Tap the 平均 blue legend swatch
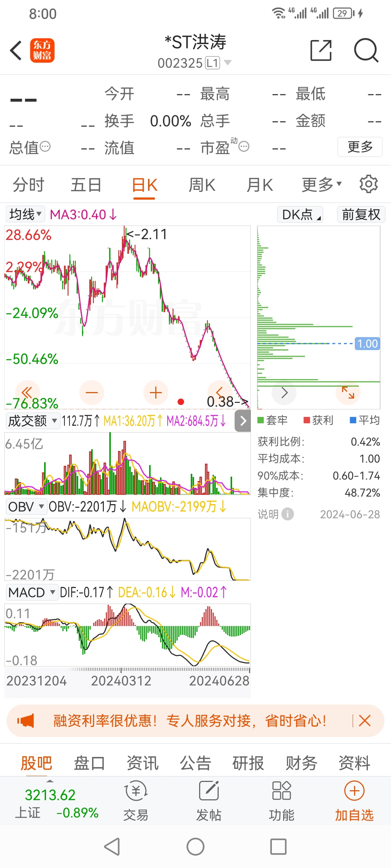Screen dimensions: 391x868 tap(353, 420)
